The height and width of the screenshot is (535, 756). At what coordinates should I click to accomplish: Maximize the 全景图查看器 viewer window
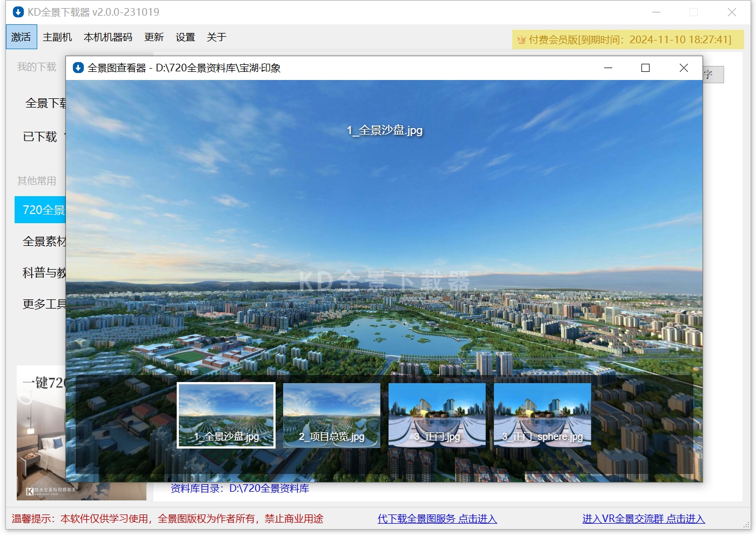pyautogui.click(x=645, y=68)
